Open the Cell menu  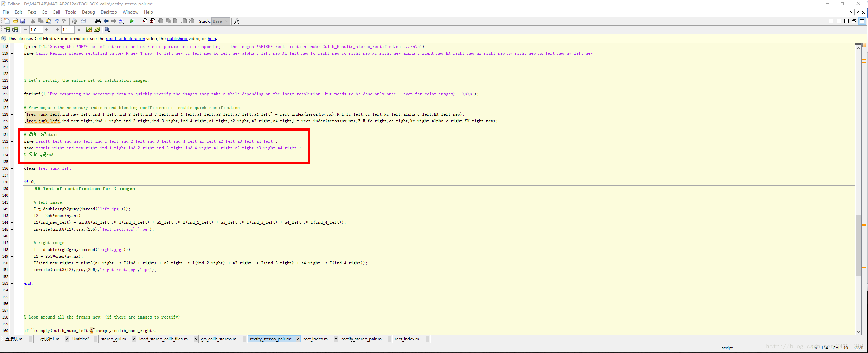click(x=56, y=12)
